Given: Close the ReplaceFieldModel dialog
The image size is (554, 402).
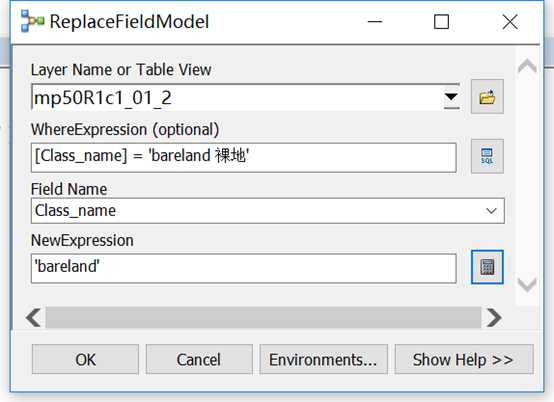Looking at the screenshot, I should tap(510, 22).
